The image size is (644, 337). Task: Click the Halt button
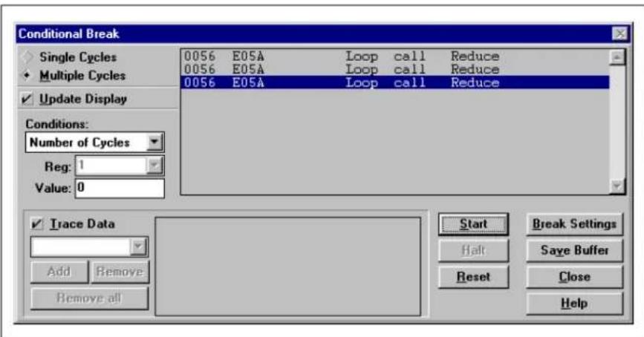[x=473, y=250]
